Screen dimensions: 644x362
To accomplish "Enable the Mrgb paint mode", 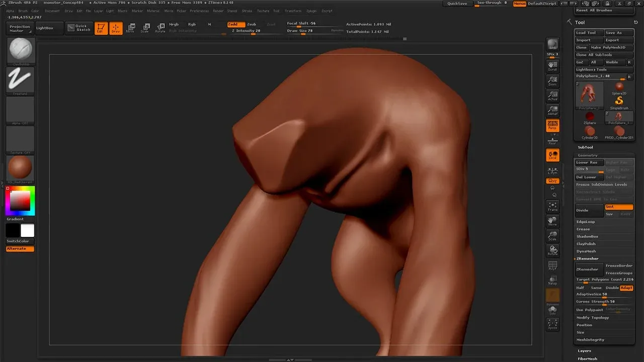I will pyautogui.click(x=173, y=24).
